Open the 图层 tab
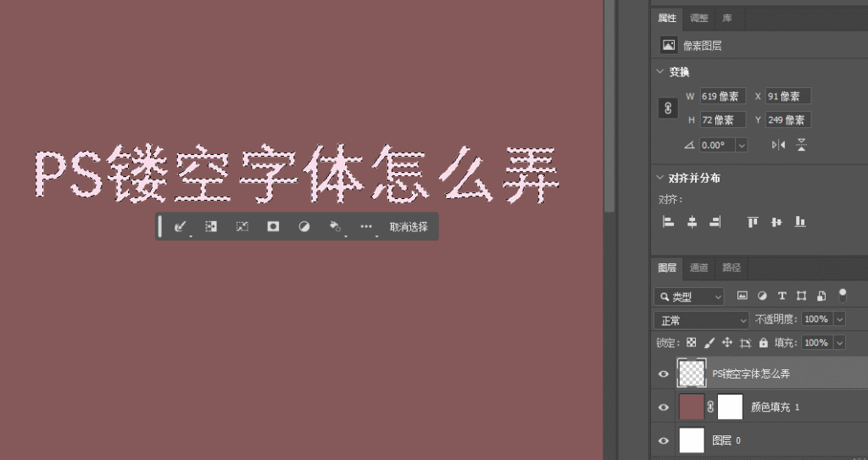Viewport: 868px width, 460px height. [x=667, y=268]
